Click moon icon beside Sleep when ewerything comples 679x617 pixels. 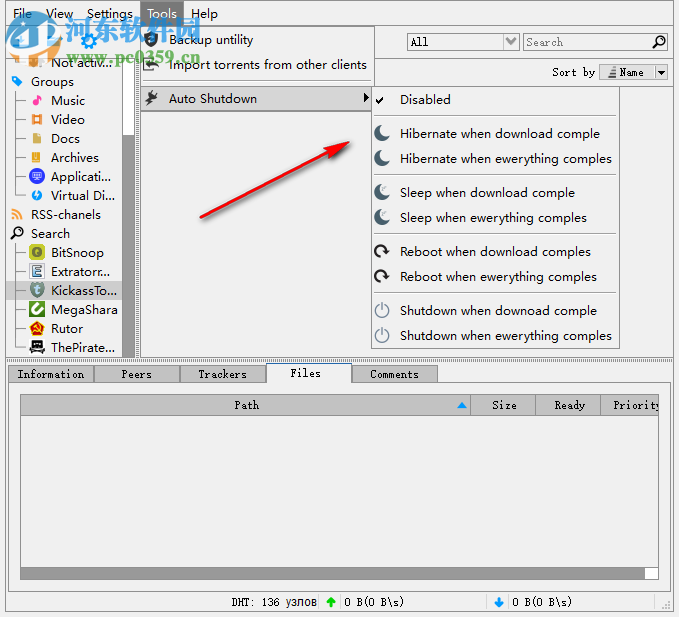(382, 217)
